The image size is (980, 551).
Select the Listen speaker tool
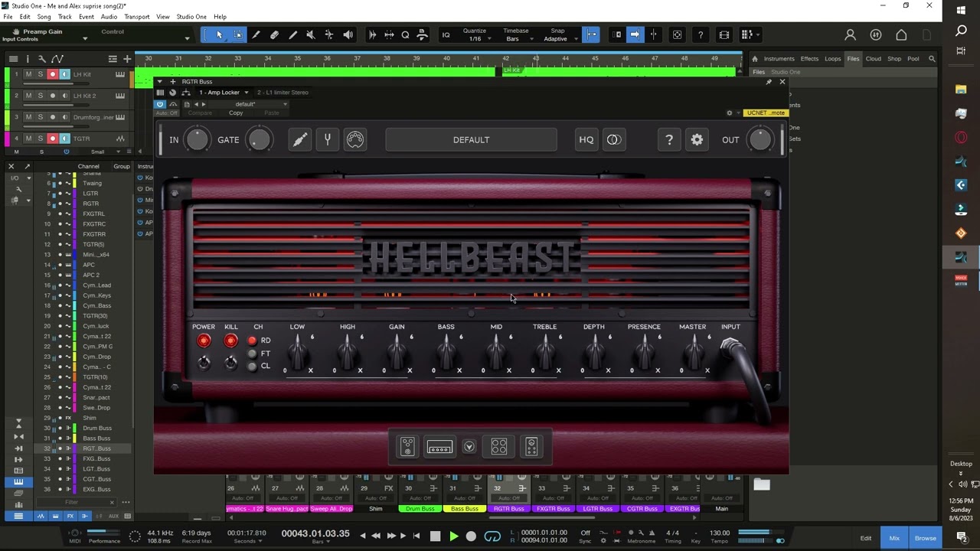click(348, 34)
